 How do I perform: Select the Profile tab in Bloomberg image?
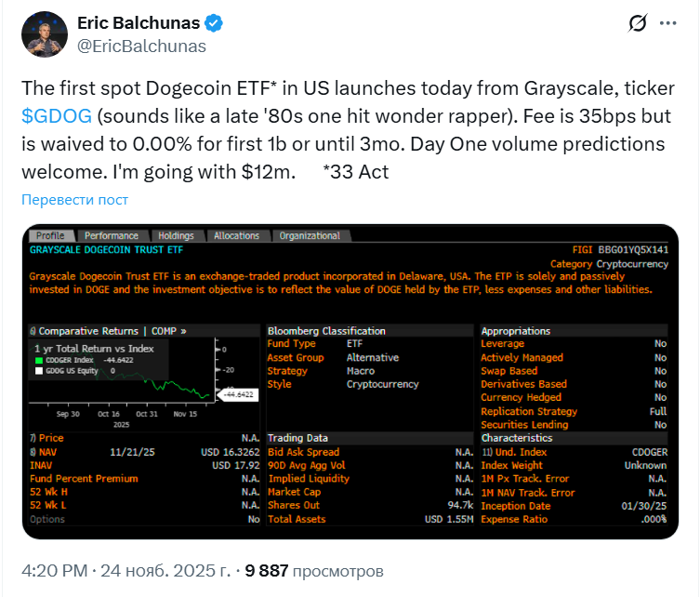click(x=50, y=236)
